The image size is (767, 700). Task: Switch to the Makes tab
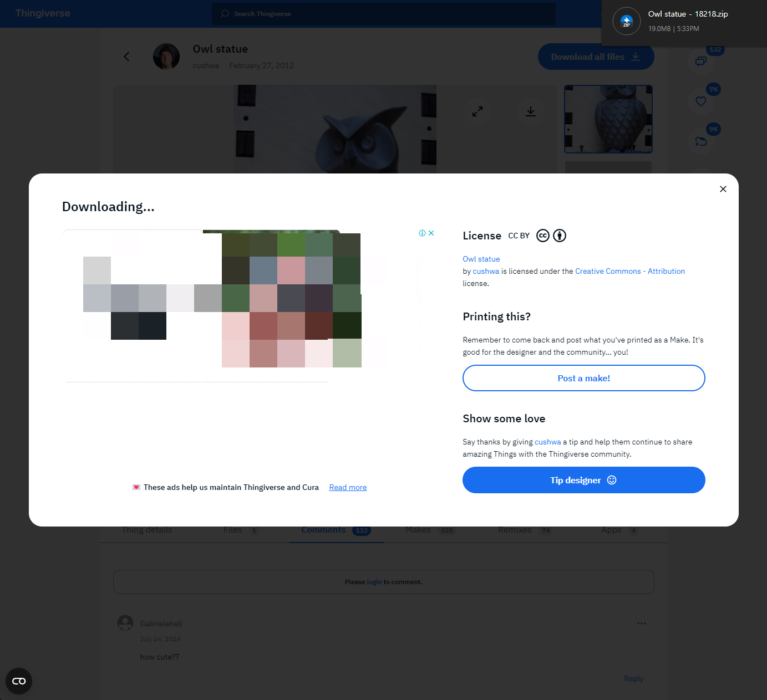point(430,530)
